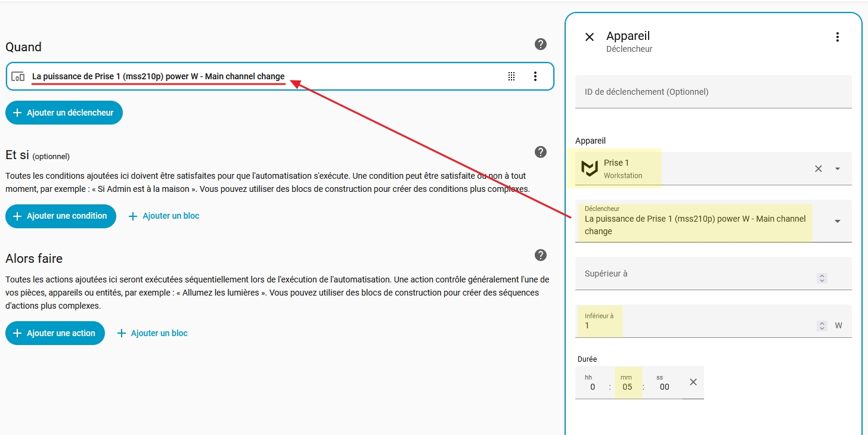The height and width of the screenshot is (435, 868).
Task: Click Ajouter un déclencheur button
Action: (x=64, y=113)
